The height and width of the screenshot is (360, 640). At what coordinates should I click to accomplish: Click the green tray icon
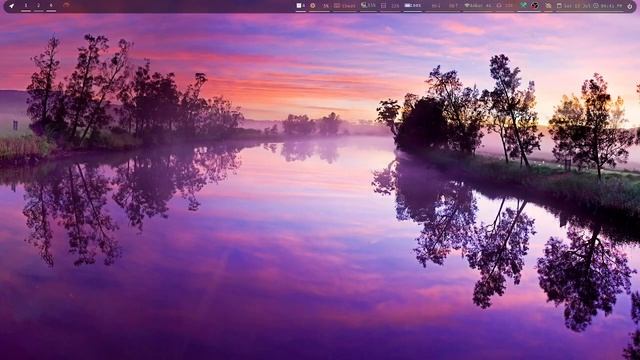pyautogui.click(x=523, y=6)
